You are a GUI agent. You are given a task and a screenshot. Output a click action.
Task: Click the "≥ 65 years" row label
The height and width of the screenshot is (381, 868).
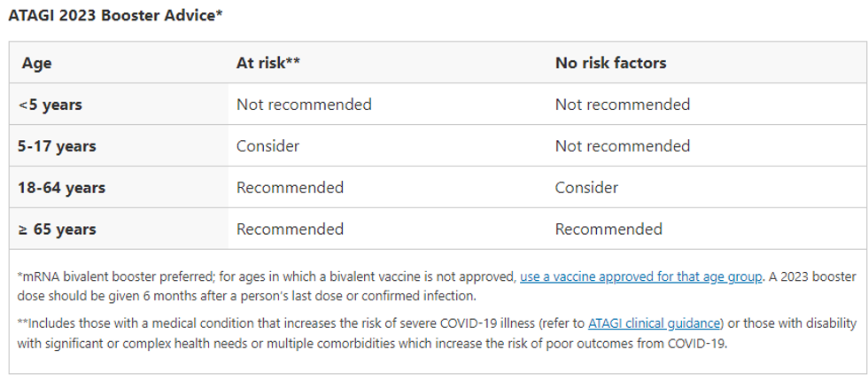pos(57,229)
